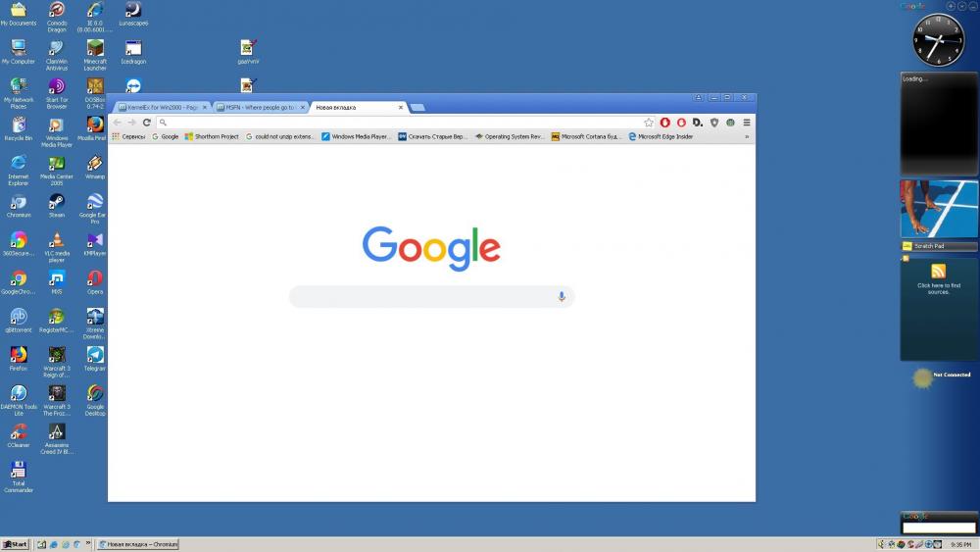Click the RSS feed icon in sidebar
The height and width of the screenshot is (552, 980).
click(x=938, y=271)
